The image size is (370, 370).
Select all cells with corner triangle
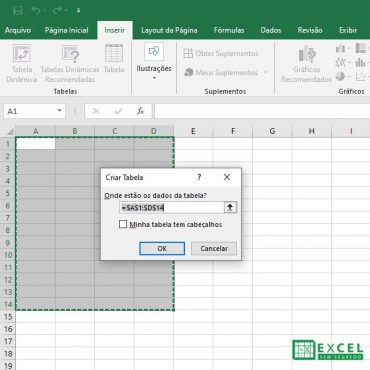9,131
